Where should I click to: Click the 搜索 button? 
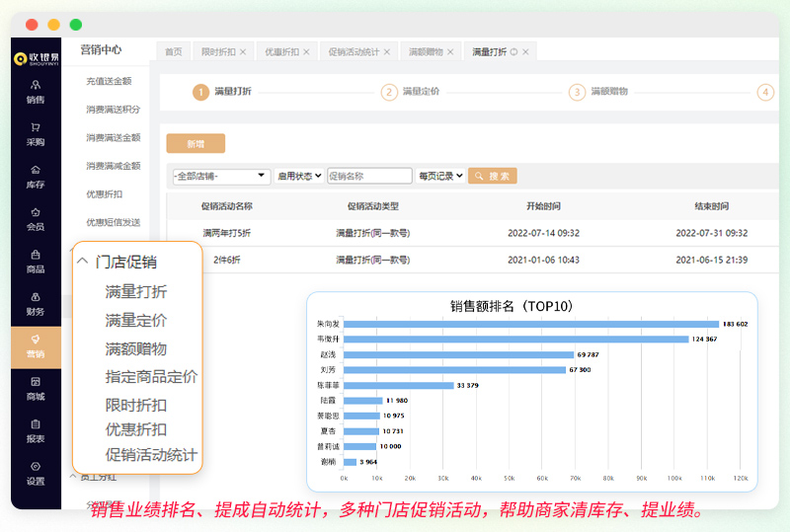(x=492, y=176)
